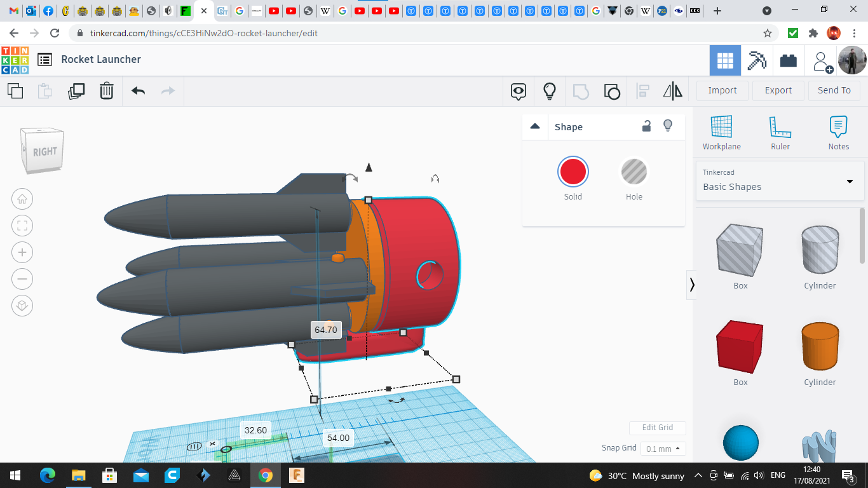Open the Solid color swatch
This screenshot has width=868, height=488.
pyautogui.click(x=573, y=172)
